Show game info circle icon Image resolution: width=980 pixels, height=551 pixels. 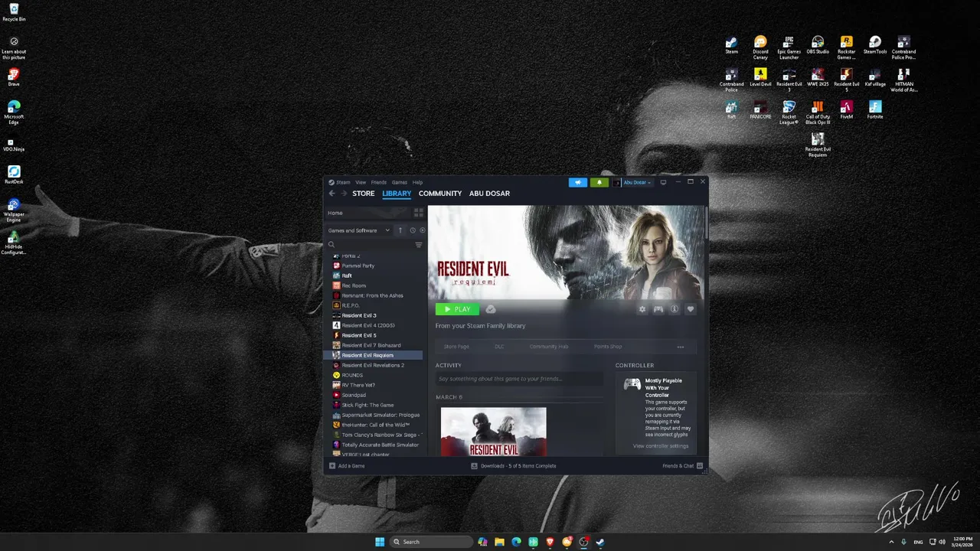click(x=675, y=309)
